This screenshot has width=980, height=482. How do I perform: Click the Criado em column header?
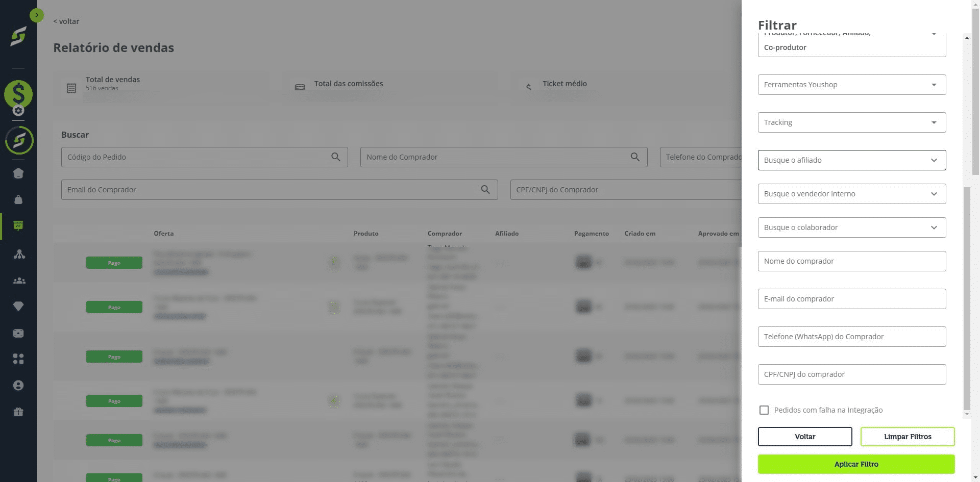click(x=640, y=234)
